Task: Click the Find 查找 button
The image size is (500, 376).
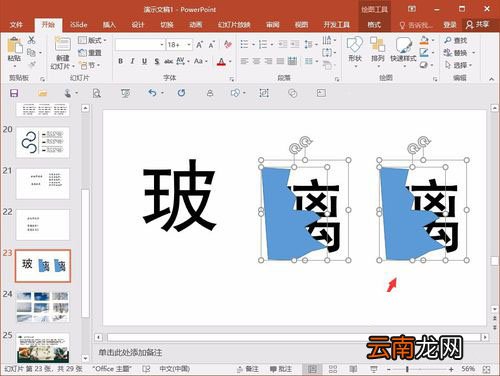Action: 456,40
